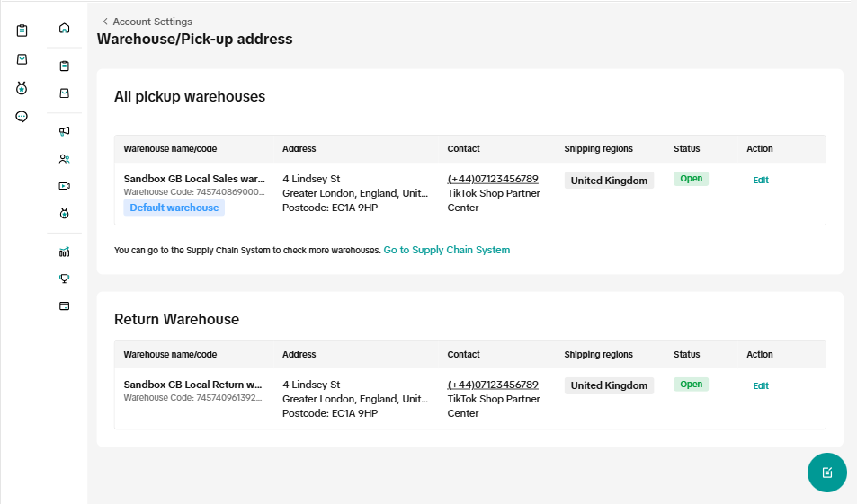Click the Go to Supply Chain System link

coord(446,250)
